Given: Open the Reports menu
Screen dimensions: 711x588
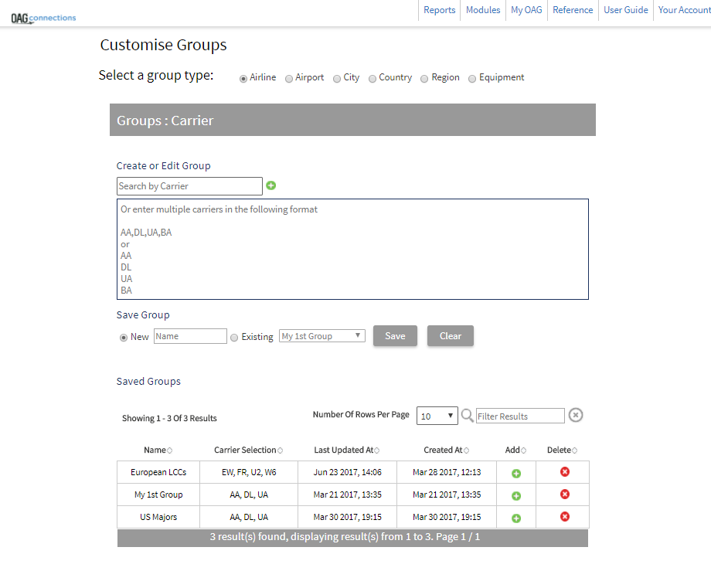Looking at the screenshot, I should (x=440, y=10).
